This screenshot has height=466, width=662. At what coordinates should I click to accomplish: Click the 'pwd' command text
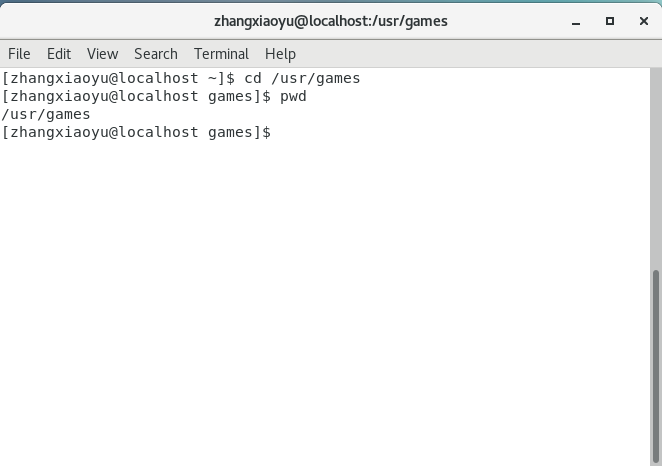[293, 96]
